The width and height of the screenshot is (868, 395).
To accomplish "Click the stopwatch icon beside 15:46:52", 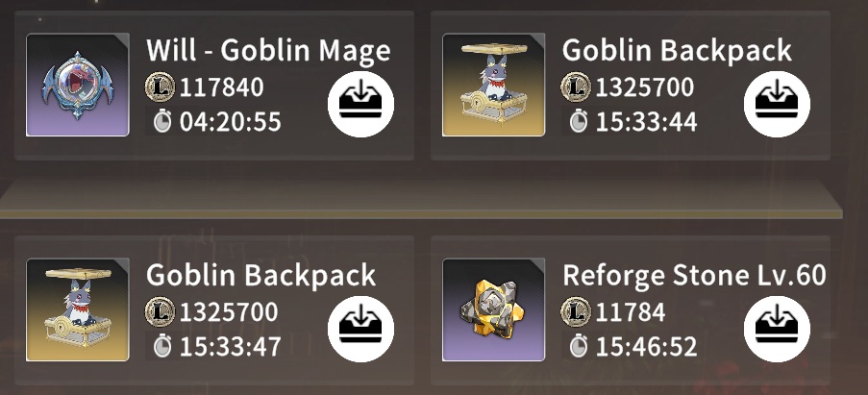I will coord(578,346).
